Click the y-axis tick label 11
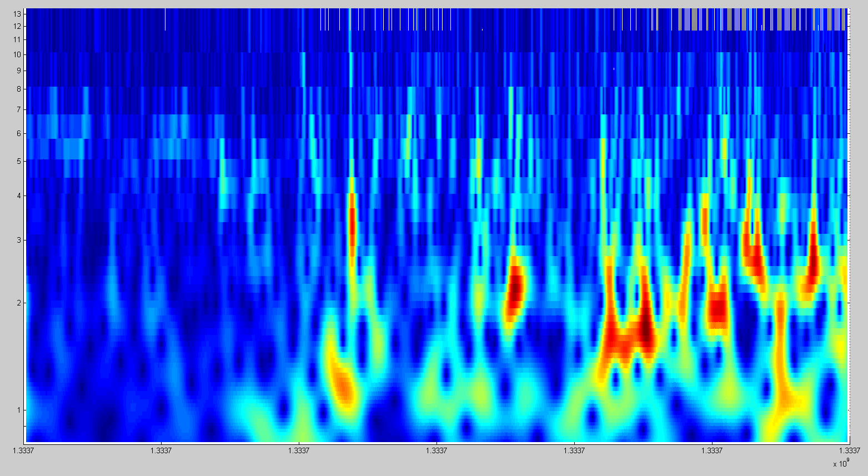 pyautogui.click(x=17, y=39)
